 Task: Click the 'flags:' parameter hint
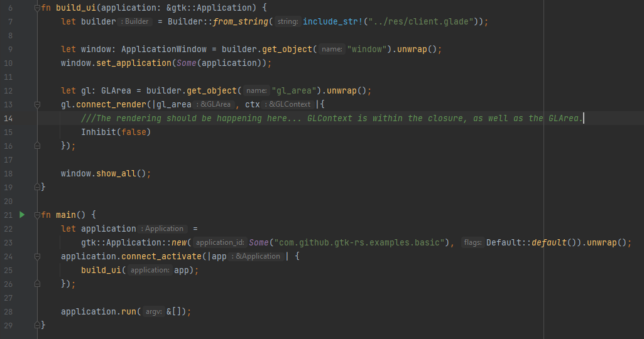point(472,242)
